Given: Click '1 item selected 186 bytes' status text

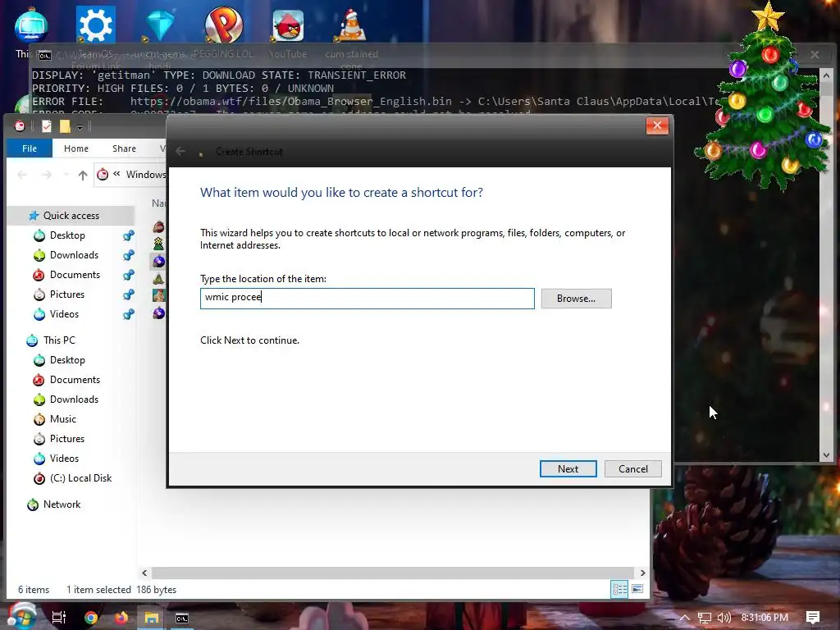Looking at the screenshot, I should coord(121,590).
